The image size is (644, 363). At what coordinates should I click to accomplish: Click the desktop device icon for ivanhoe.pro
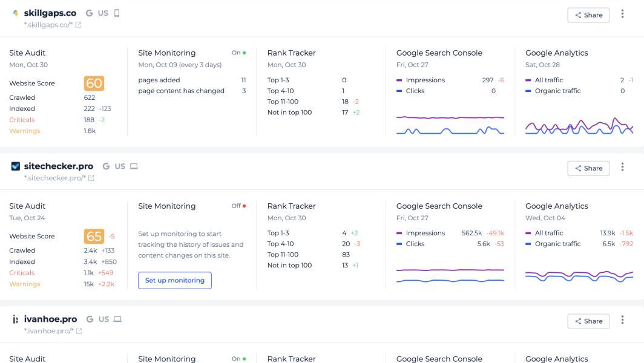coord(117,319)
